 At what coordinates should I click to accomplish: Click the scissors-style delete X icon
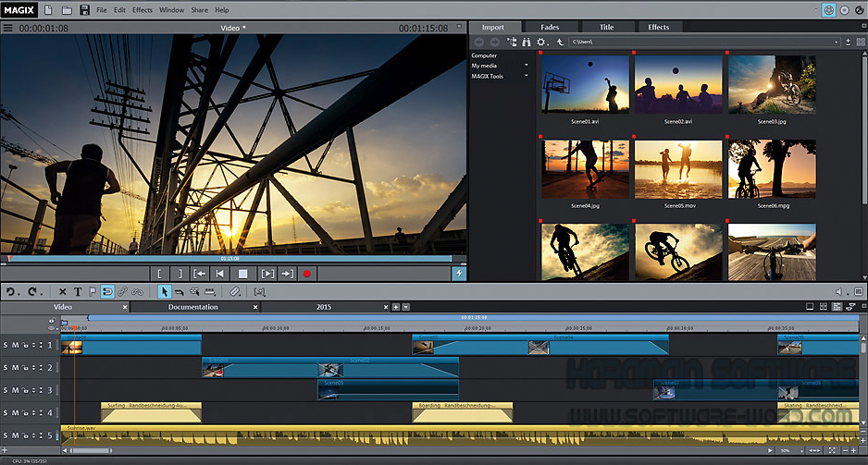(x=63, y=291)
